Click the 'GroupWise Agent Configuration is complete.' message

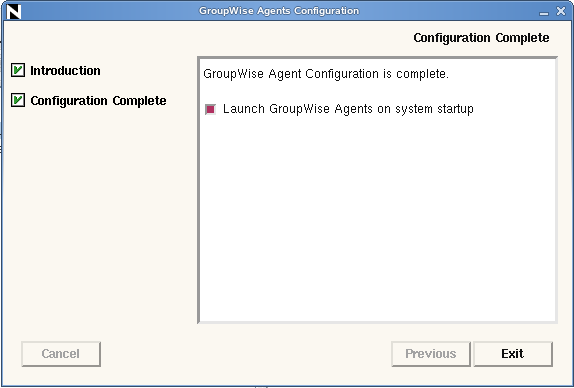326,74
